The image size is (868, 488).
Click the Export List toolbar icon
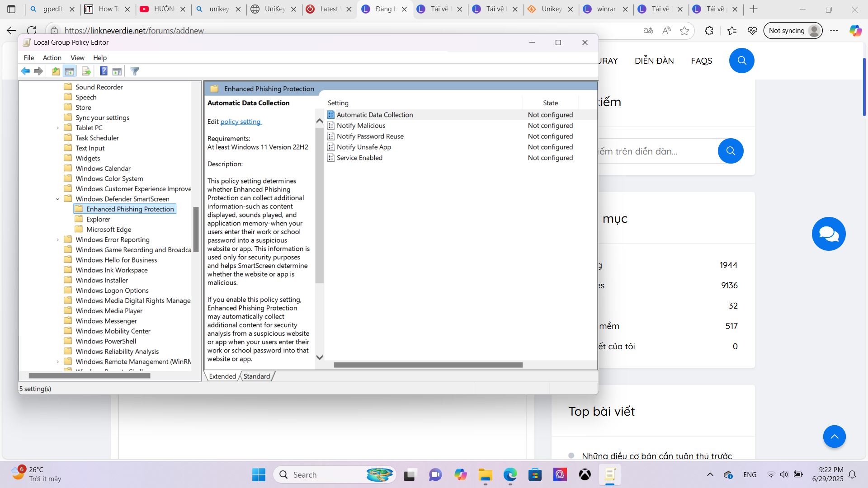(x=86, y=71)
